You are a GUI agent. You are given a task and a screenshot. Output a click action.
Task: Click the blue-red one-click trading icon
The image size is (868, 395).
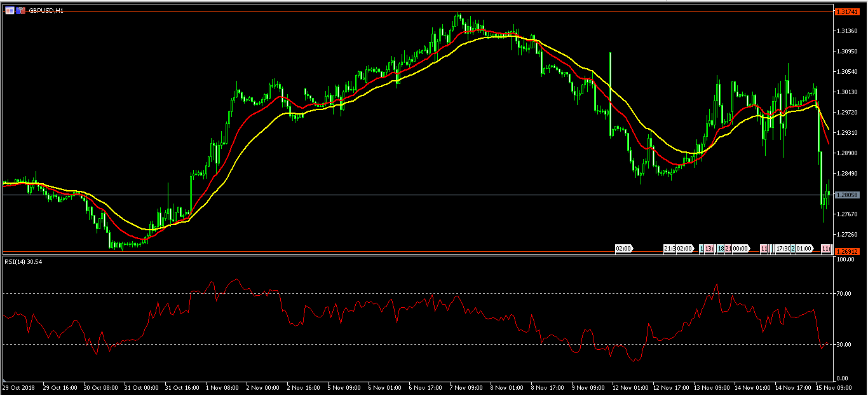tap(20, 11)
